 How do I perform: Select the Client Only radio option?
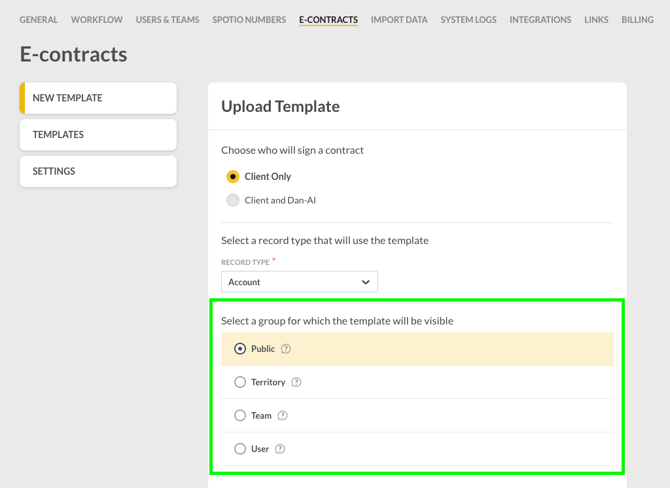(x=232, y=176)
